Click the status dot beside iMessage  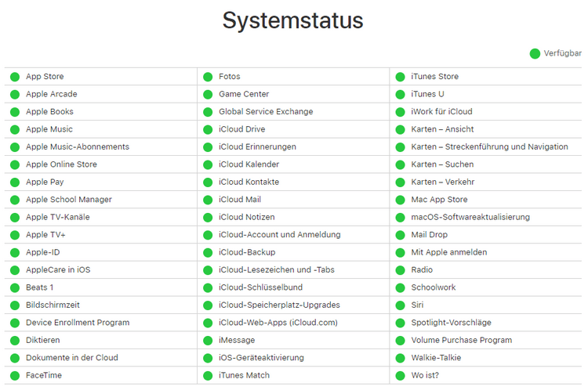pos(208,341)
